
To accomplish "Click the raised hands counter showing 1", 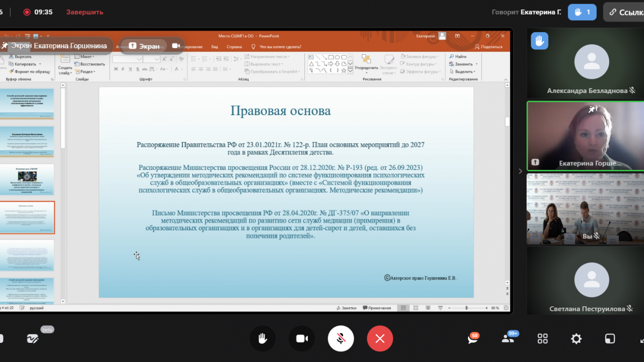I will tap(582, 12).
